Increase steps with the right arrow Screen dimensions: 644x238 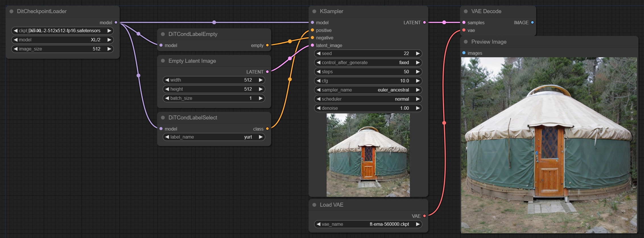click(x=418, y=72)
